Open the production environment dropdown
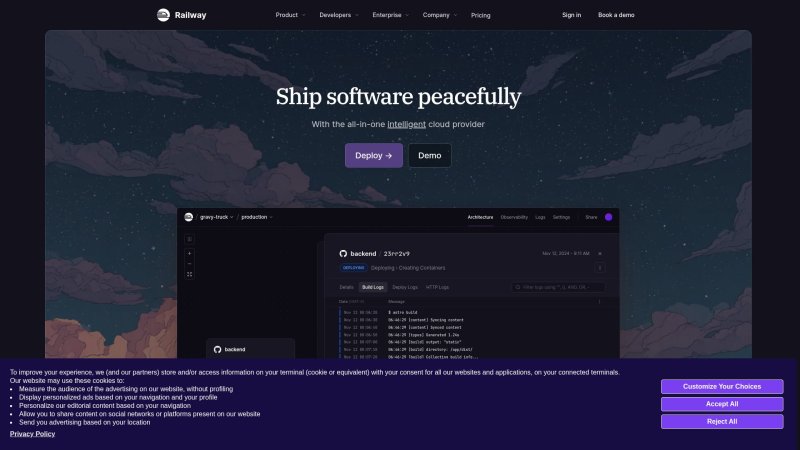This screenshot has height=450, width=800. [x=257, y=217]
